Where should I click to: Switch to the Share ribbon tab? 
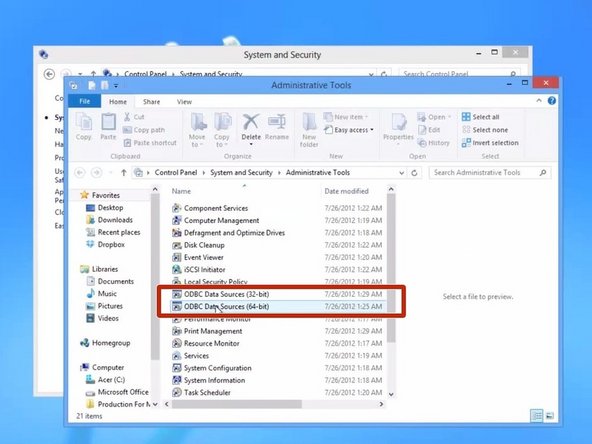(151, 102)
